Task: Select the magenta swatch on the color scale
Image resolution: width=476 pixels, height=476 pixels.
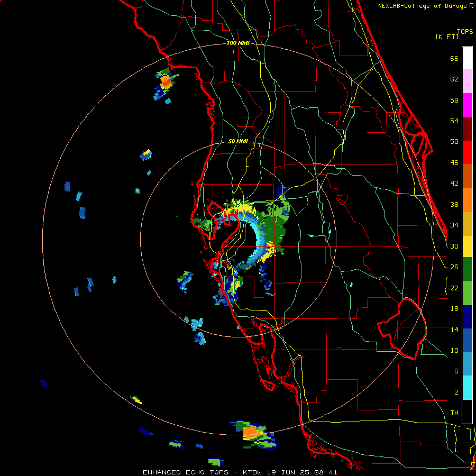Action: tap(467, 105)
